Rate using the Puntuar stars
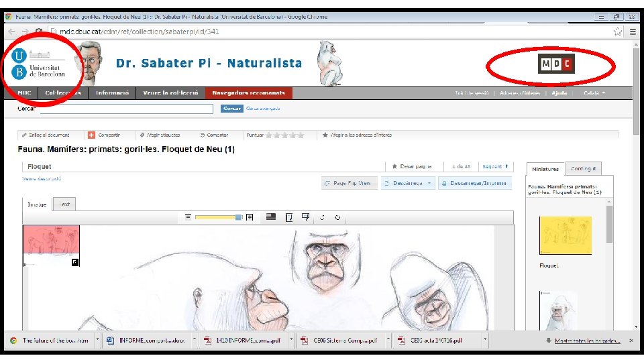The height and width of the screenshot is (362, 644). 285,135
